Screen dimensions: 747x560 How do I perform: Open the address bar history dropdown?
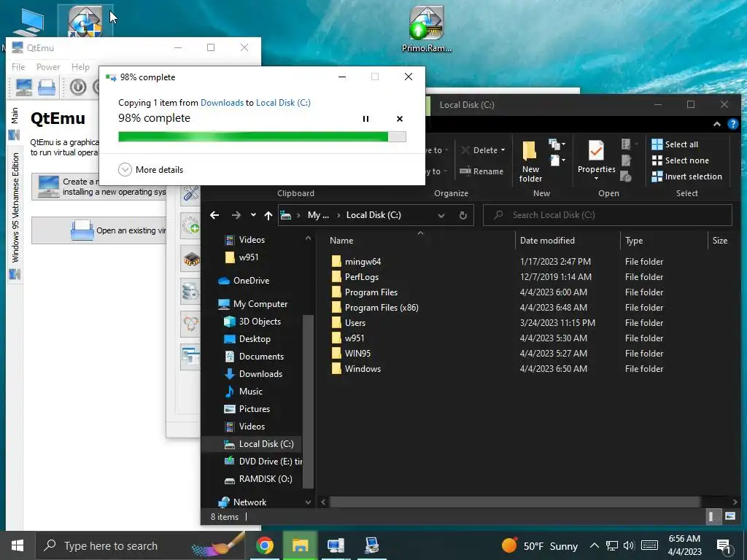441,215
